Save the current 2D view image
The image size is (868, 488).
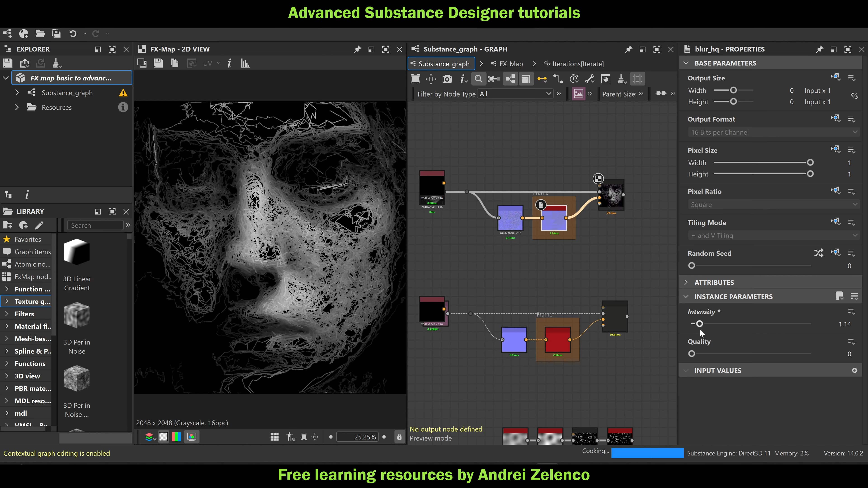point(158,63)
